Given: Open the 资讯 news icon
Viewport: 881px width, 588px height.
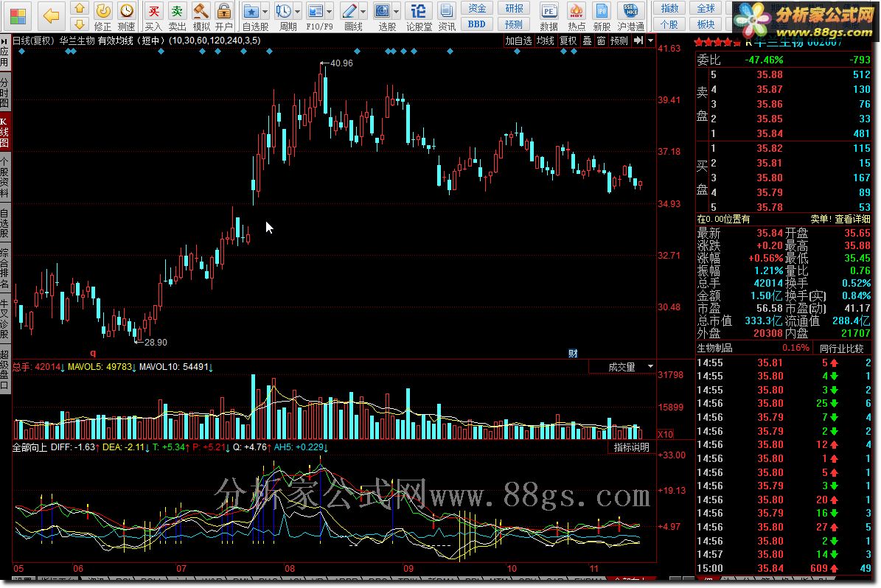Looking at the screenshot, I should point(447,17).
